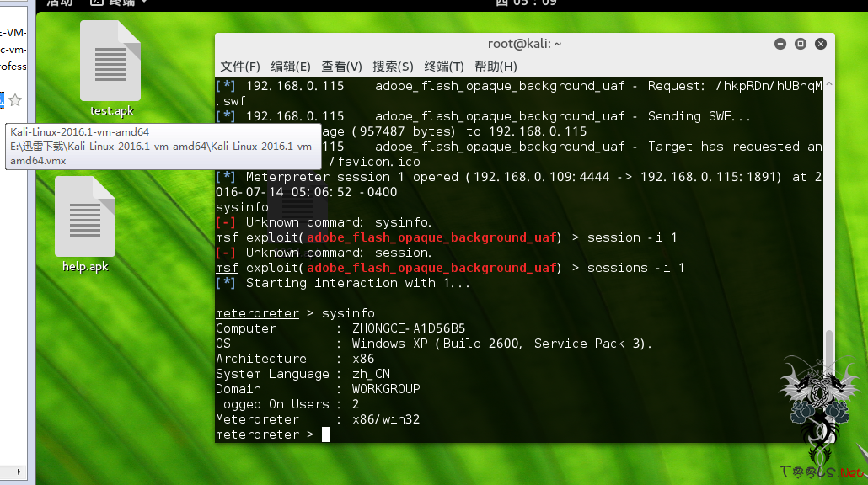The width and height of the screenshot is (868, 485).
Task: Minimize the root@kali terminal window
Action: pyautogui.click(x=780, y=44)
